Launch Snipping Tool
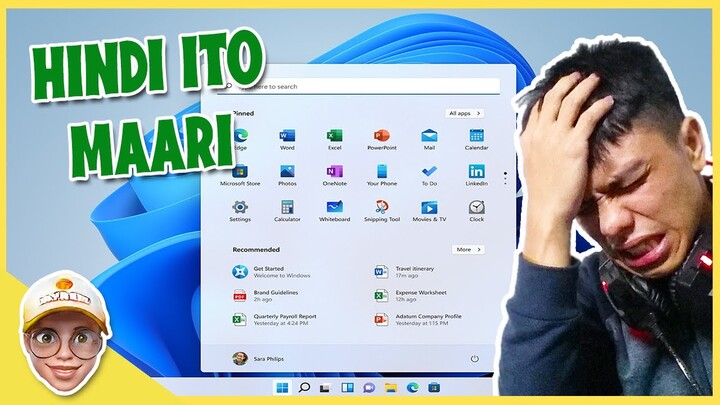Screen dimensions: 720x405 tap(382, 211)
